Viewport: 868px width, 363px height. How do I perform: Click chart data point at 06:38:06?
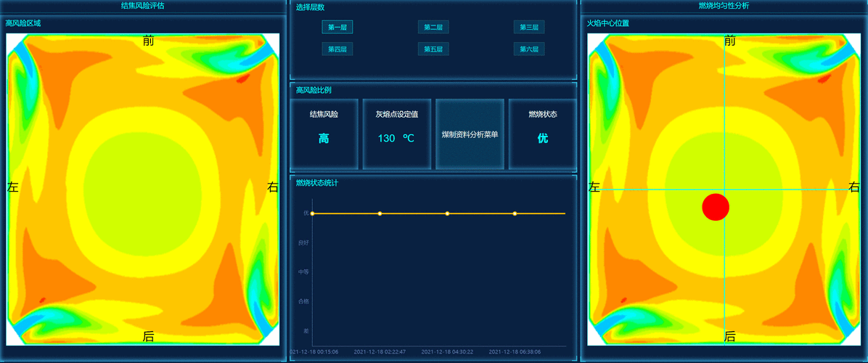click(515, 213)
